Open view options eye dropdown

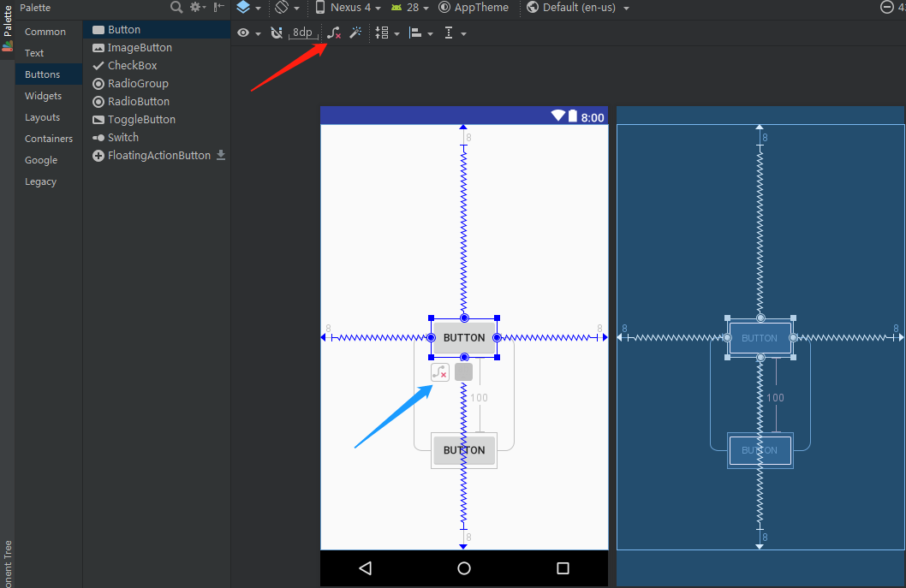248,33
